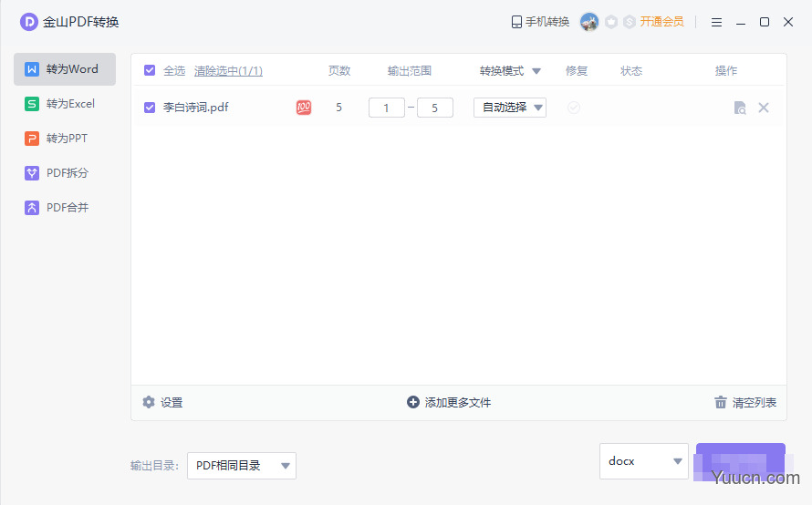
Task: Open the 输出目录 PDF相同目录 dropdown
Action: 242,466
